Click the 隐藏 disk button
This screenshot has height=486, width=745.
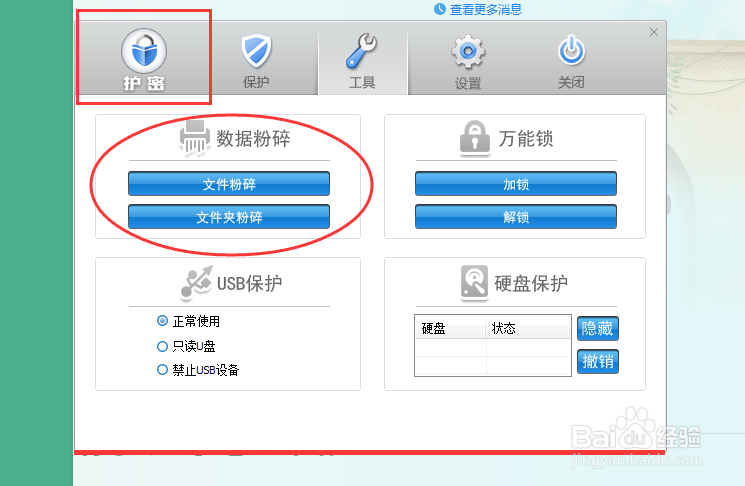tap(598, 329)
